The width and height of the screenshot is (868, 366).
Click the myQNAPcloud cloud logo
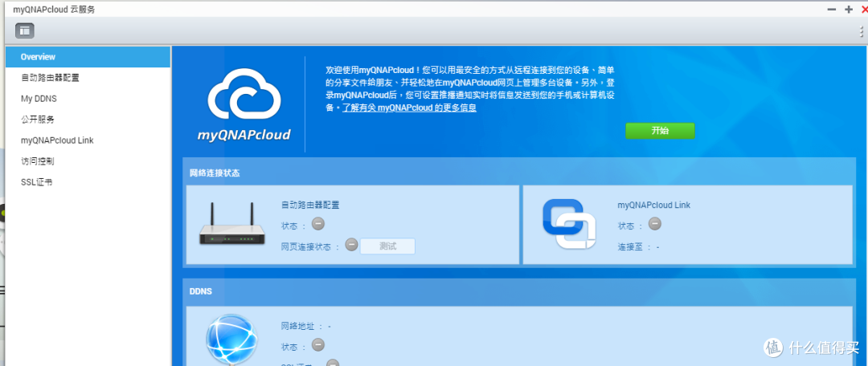click(244, 105)
